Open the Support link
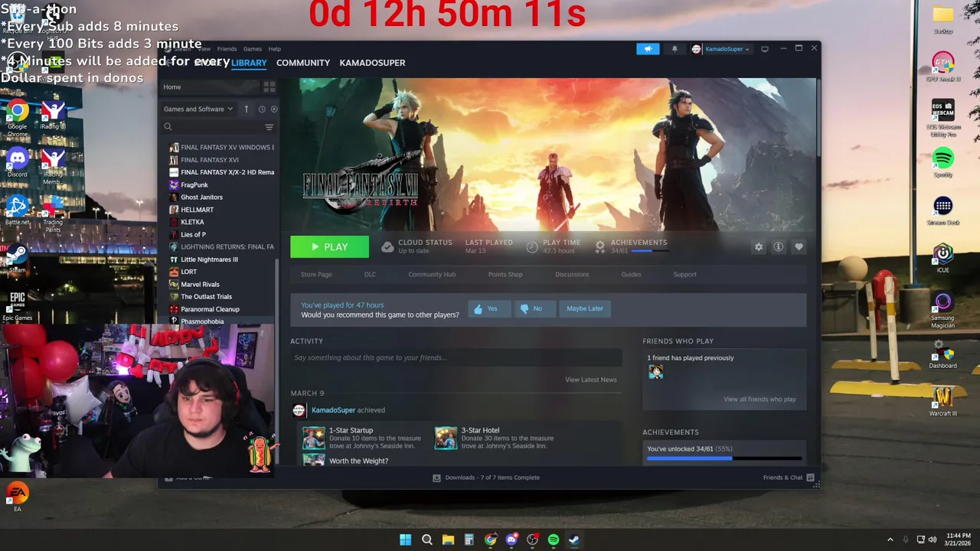Screen dimensions: 980x551 [x=684, y=275]
